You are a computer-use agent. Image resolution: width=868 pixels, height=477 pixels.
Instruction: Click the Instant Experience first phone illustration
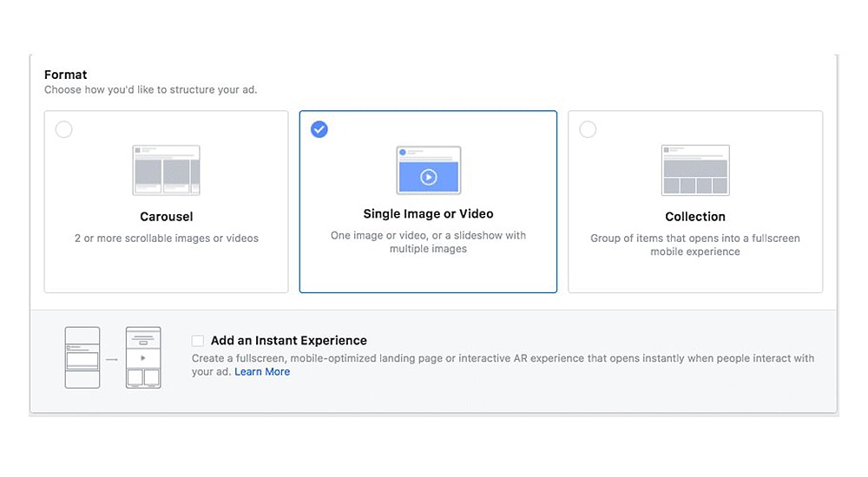coord(82,357)
